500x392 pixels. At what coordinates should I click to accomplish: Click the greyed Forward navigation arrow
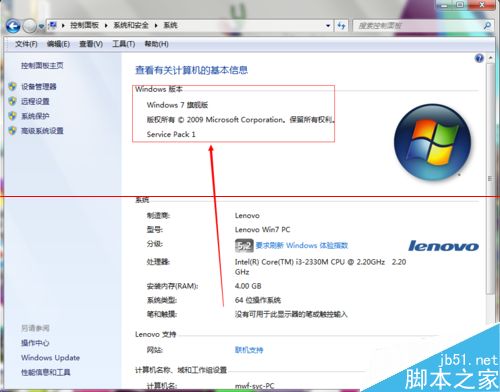(x=30, y=26)
